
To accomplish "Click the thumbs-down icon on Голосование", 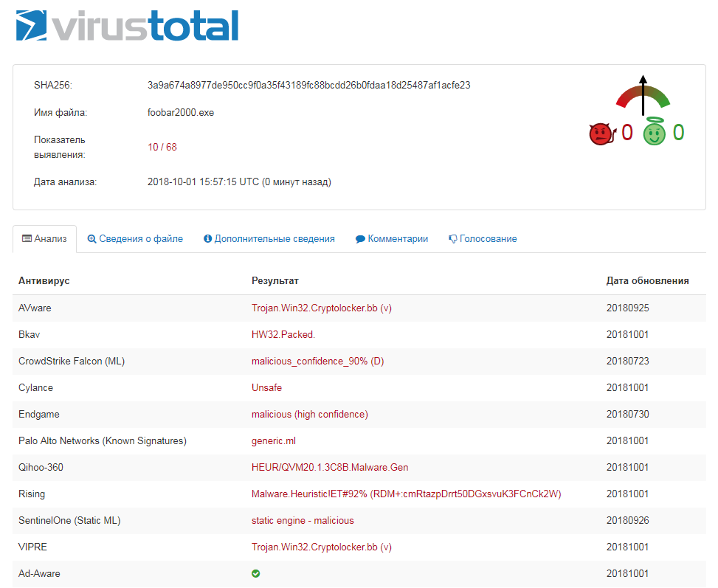I will 453,239.
